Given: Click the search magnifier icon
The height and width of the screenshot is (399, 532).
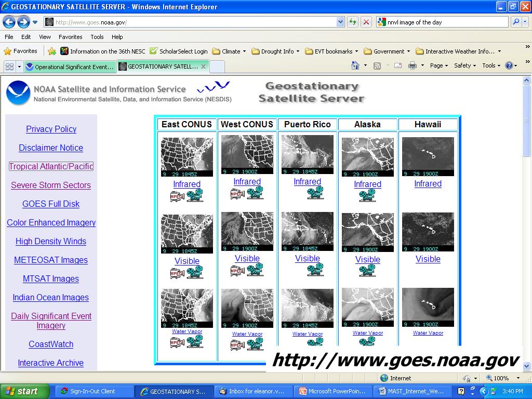Looking at the screenshot, I should (x=516, y=22).
